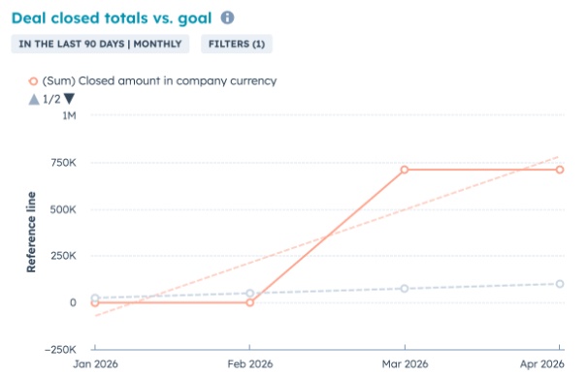Go to the next legend page arrow
This screenshot has height=377, width=588.
click(x=69, y=99)
